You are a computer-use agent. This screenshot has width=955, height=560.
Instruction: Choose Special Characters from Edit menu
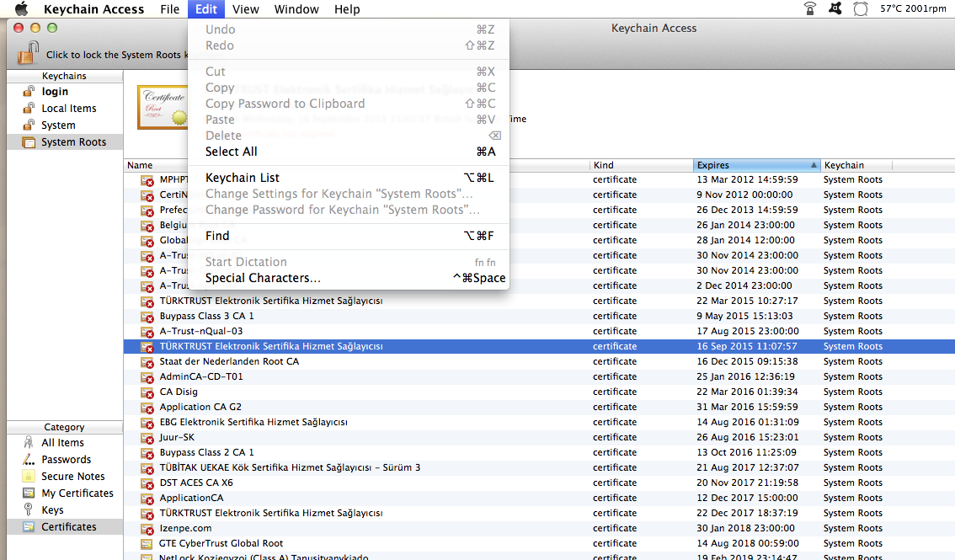[x=349, y=278]
